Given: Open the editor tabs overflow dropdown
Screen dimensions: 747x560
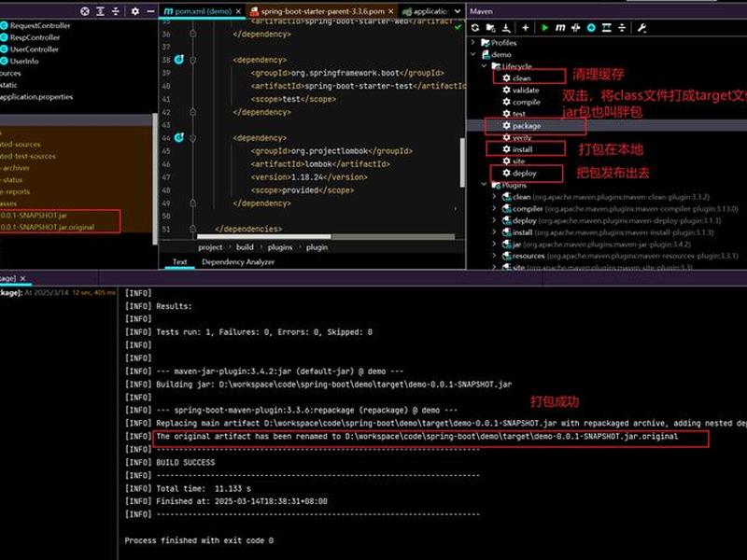Looking at the screenshot, I should click(458, 11).
